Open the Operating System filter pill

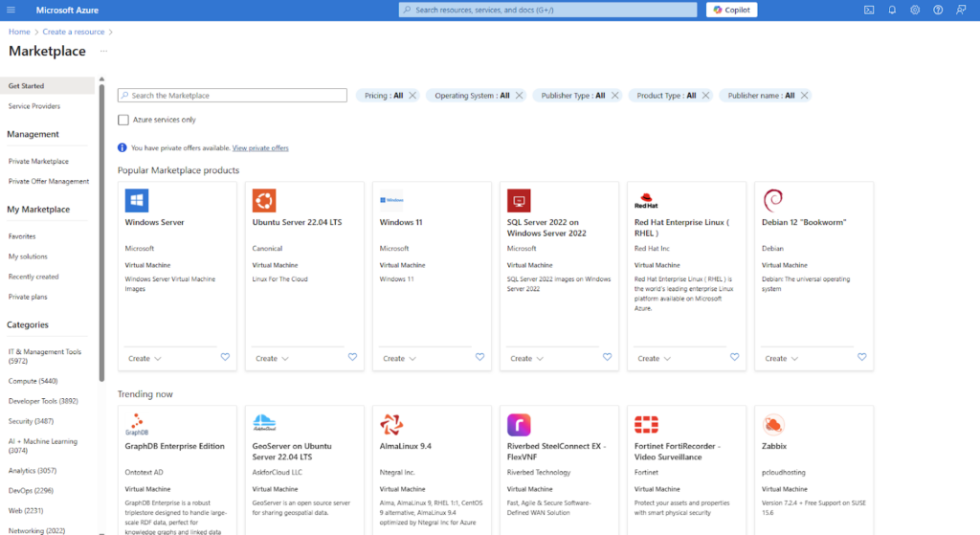[472, 96]
